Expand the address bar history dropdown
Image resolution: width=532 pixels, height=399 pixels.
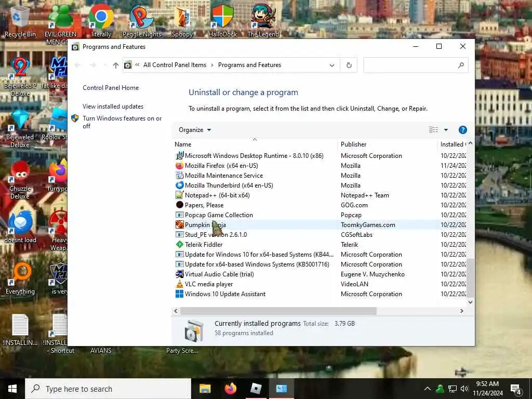point(332,65)
